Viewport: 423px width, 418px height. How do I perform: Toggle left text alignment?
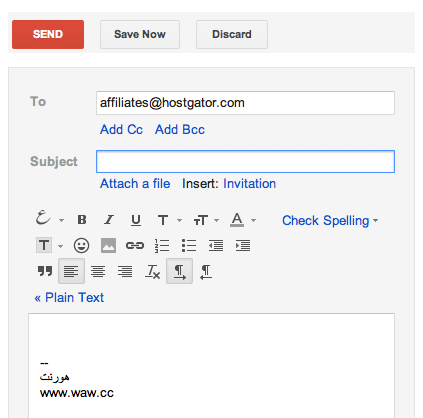71,271
